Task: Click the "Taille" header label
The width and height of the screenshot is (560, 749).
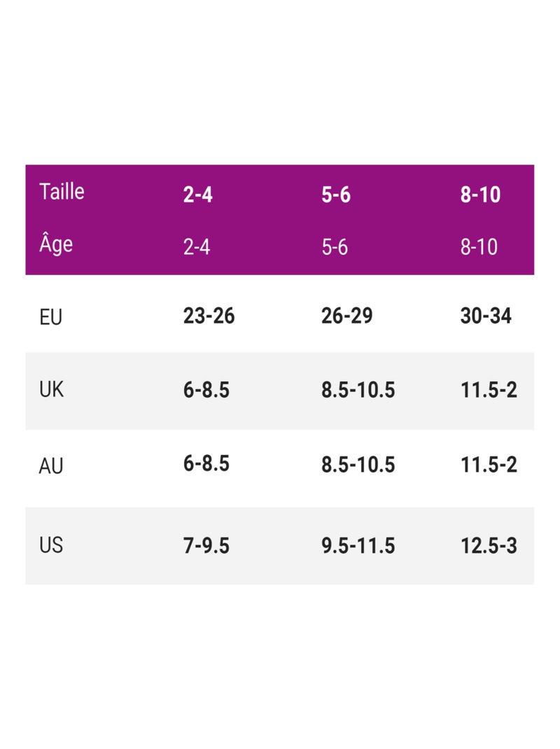Action: (x=62, y=191)
